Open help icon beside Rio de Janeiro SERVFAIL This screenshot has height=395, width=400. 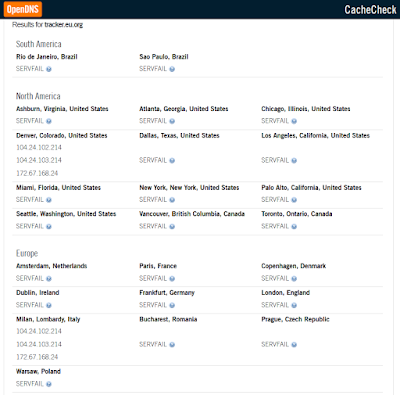pos(49,69)
